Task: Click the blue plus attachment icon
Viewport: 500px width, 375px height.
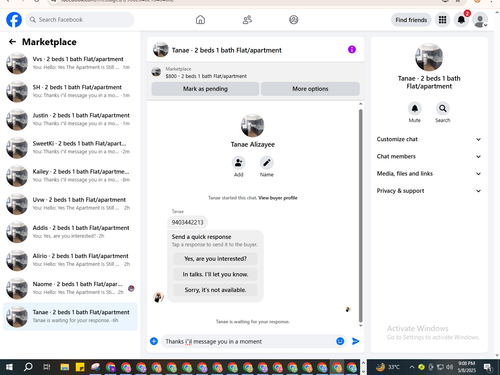Action: [x=154, y=341]
